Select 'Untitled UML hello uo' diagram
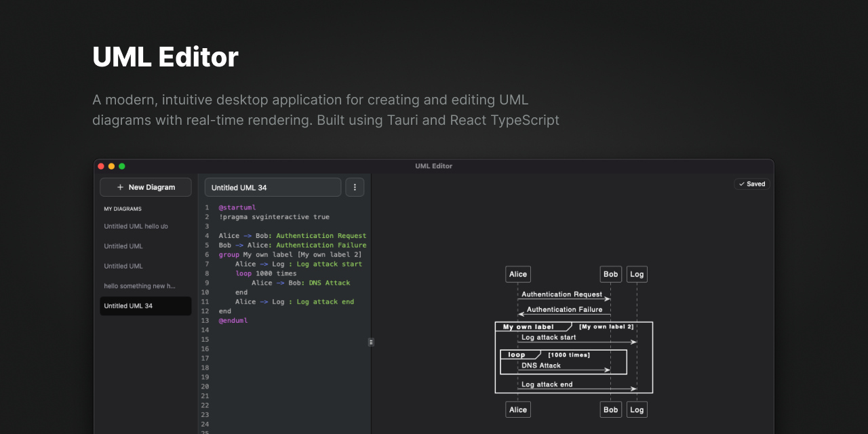Viewport: 868px width, 434px height. [x=146, y=226]
